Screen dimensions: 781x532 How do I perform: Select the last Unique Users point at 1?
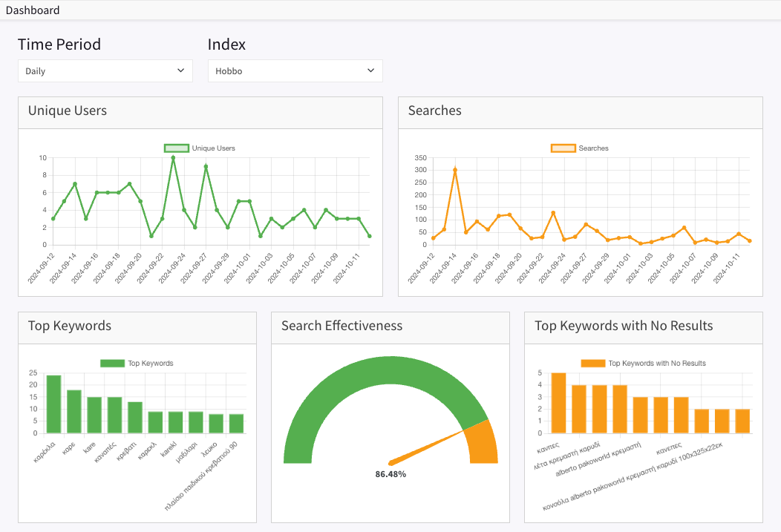coord(370,236)
